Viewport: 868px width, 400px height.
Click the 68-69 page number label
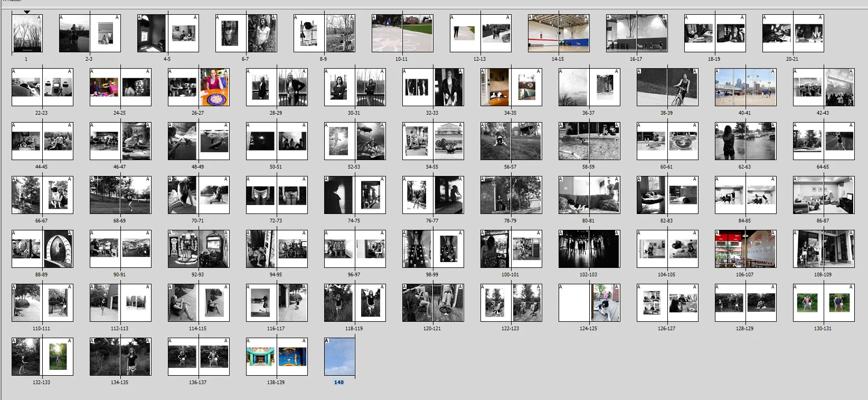point(120,220)
